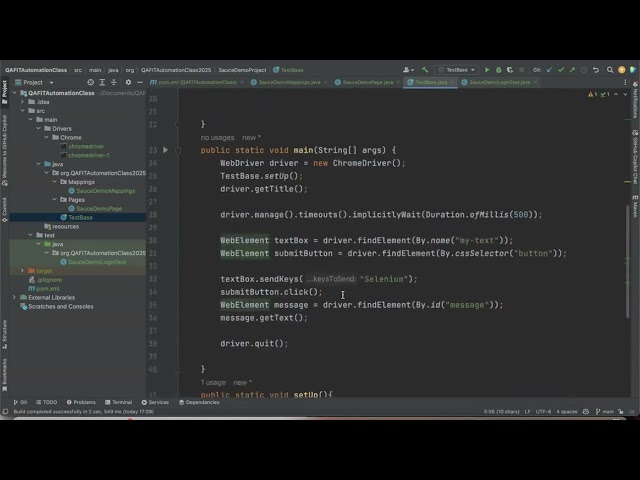Toggle the Bookmarks tool window stripe
This screenshot has width=640, height=480.
tap(4, 375)
